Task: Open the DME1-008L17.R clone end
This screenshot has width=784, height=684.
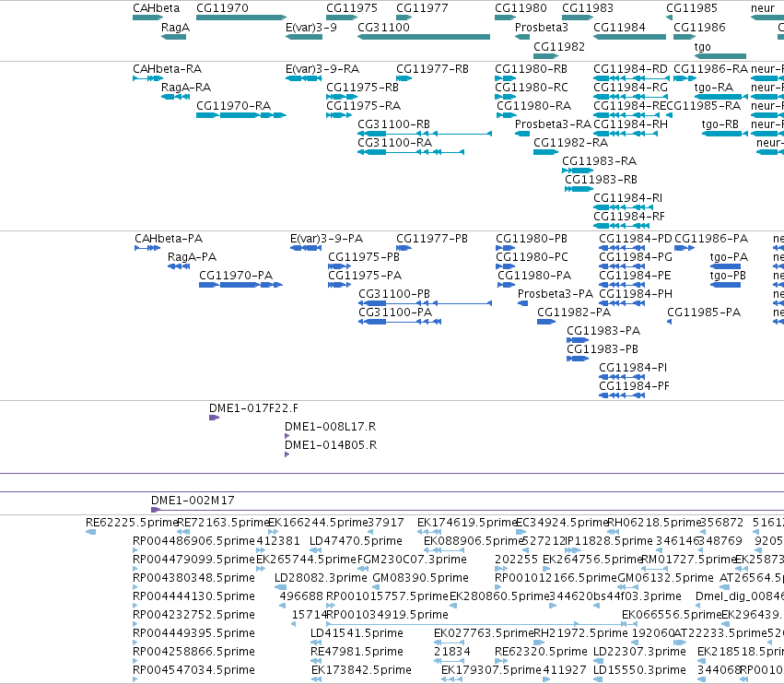Action: (287, 436)
